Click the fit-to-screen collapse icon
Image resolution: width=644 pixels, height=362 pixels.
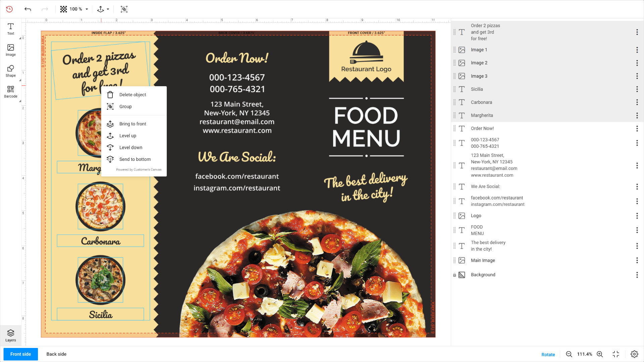[x=616, y=354]
